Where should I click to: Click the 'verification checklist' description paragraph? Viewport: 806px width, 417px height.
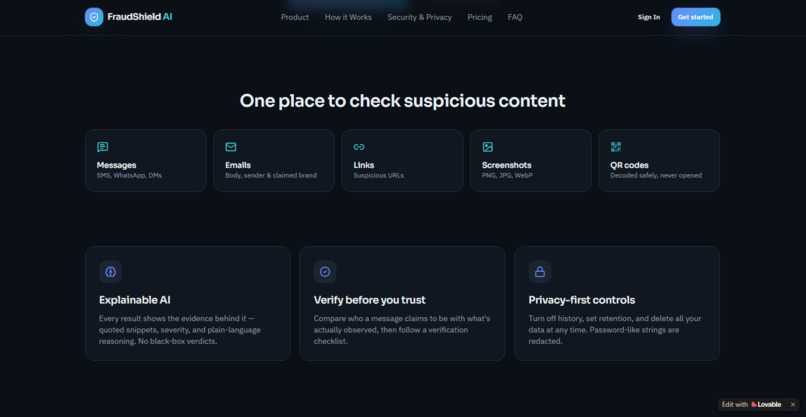pos(402,330)
